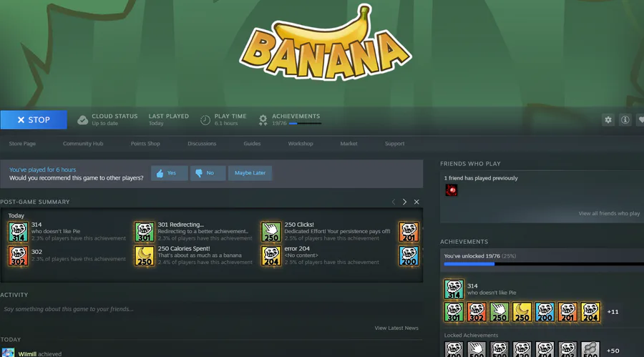Open Workshop tab
The height and width of the screenshot is (357, 644).
301,143
